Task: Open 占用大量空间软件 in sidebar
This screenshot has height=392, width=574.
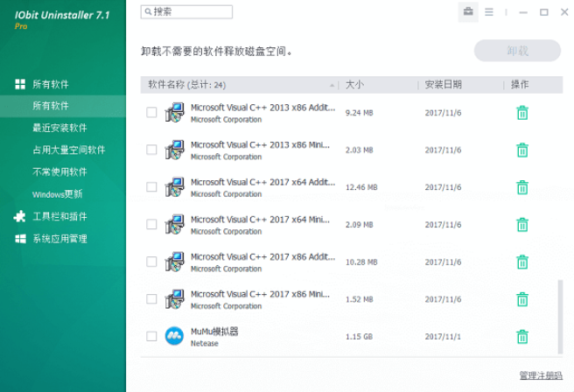Action: coord(69,150)
